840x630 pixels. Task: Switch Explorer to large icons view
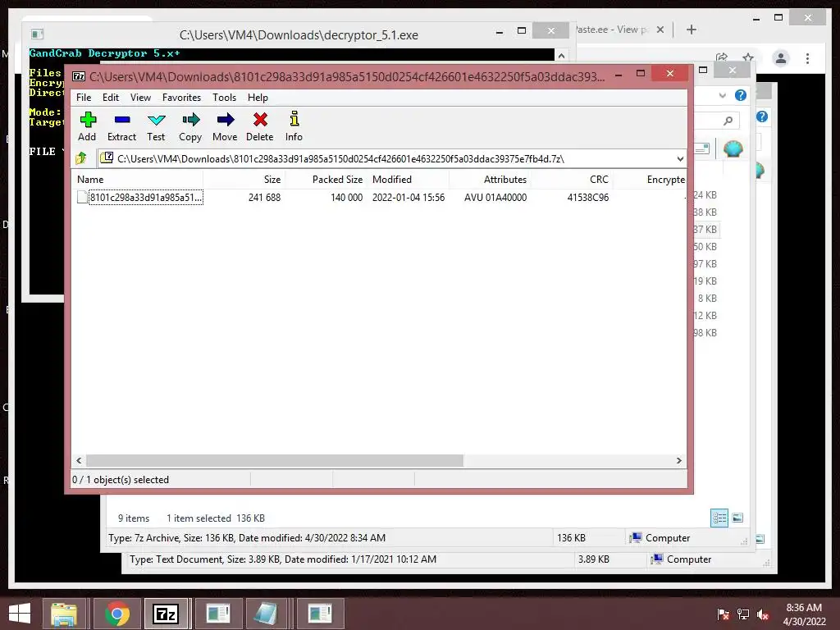(737, 518)
